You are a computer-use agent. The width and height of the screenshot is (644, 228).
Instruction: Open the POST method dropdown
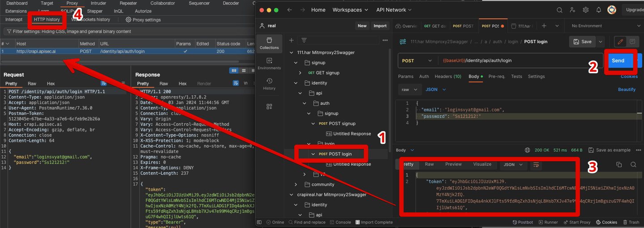point(417,60)
